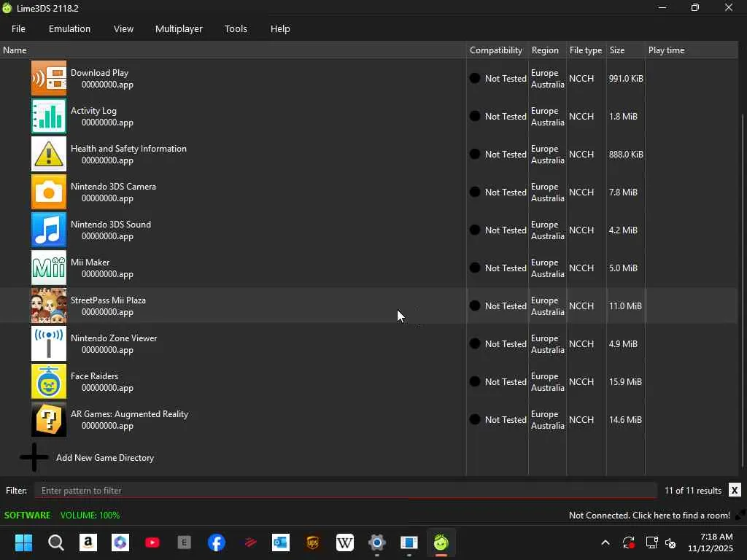747x560 pixels.
Task: Click the game list vertical scrollbar
Action: (743, 290)
